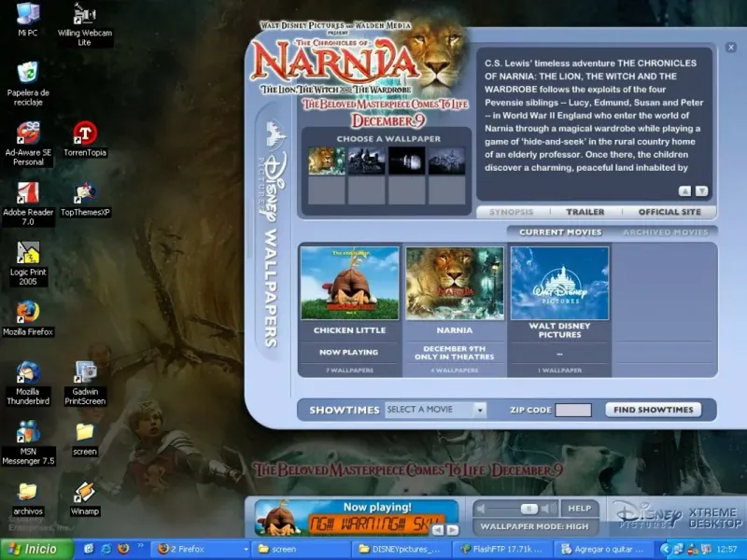Launch Logic Print 2005 icon

point(28,263)
